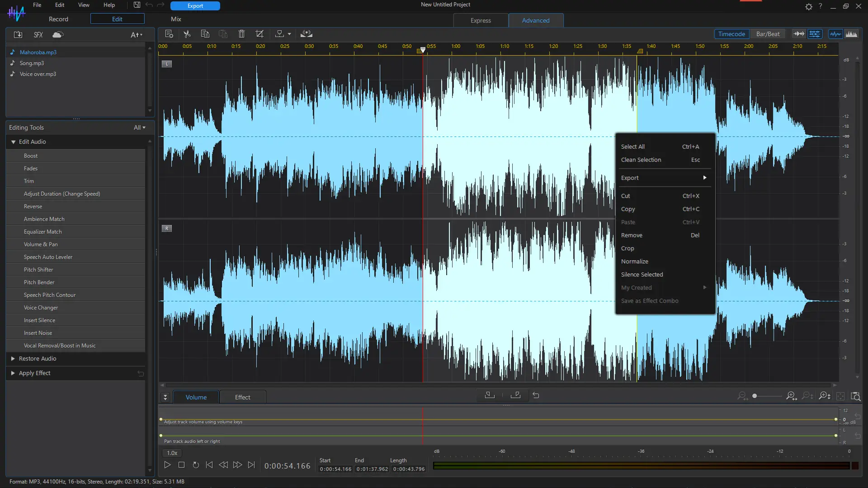868x488 pixels.
Task: Click the horizontal zoom slider handle
Action: tap(755, 396)
